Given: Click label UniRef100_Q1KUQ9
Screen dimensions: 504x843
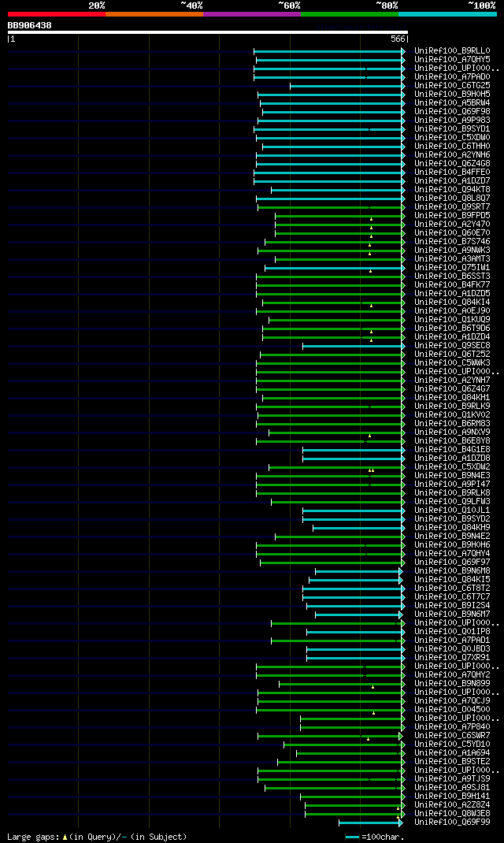Looking at the screenshot, I should [452, 319].
